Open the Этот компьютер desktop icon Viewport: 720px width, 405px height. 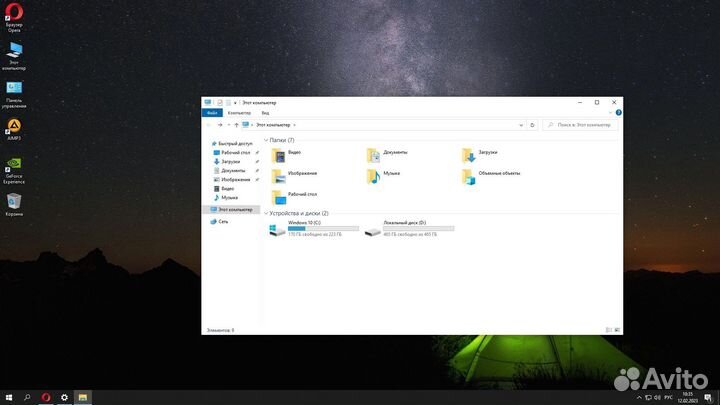coord(14,56)
